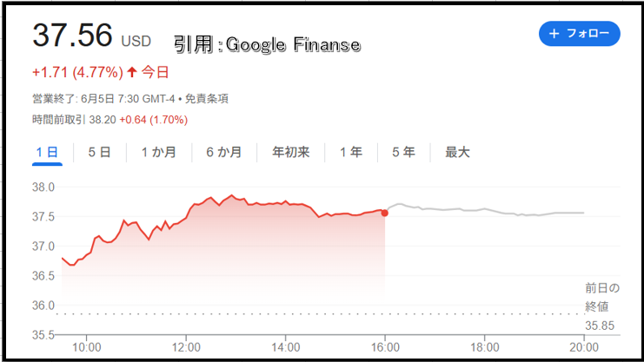
Task: Switch to the 5日 tab
Action: 99,152
